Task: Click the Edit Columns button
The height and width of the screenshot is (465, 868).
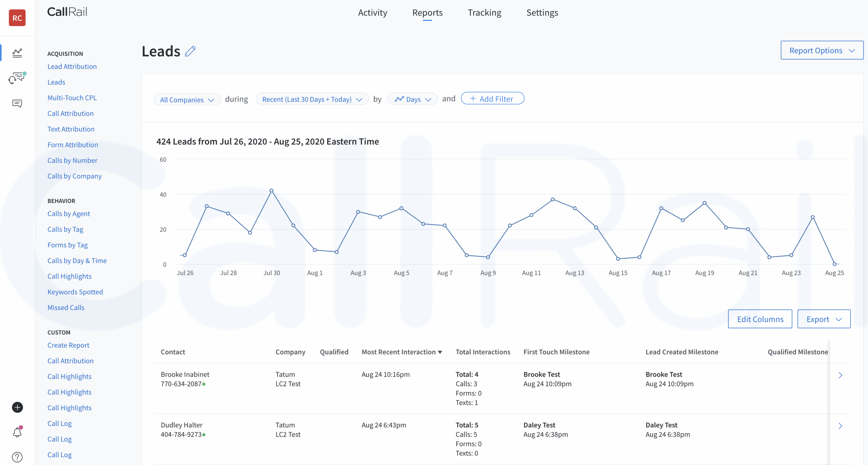Action: (760, 319)
